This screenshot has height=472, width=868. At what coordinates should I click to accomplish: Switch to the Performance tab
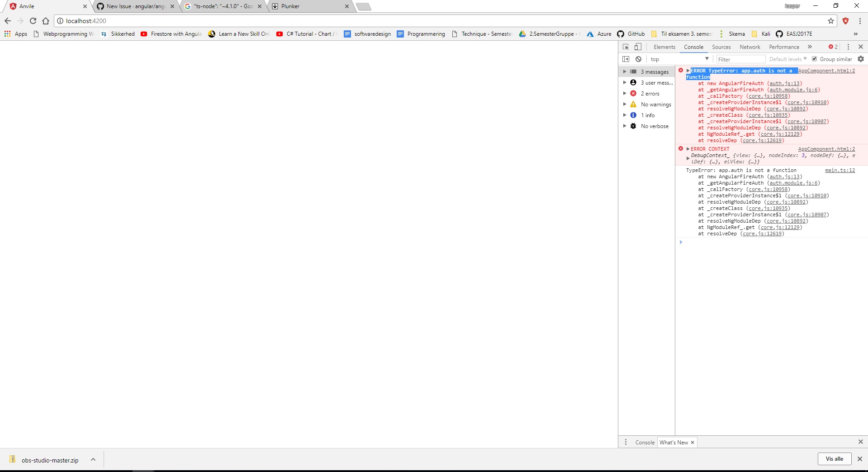[x=784, y=47]
